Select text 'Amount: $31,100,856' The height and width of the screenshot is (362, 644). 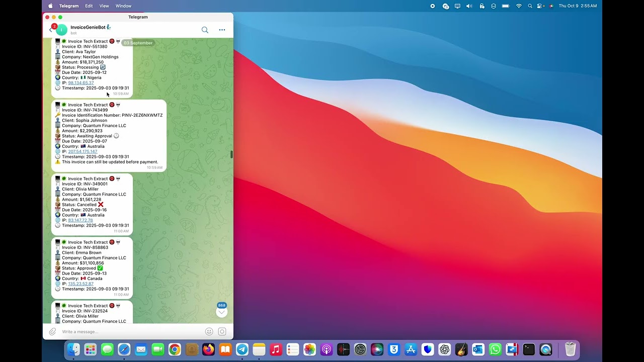[x=83, y=263]
